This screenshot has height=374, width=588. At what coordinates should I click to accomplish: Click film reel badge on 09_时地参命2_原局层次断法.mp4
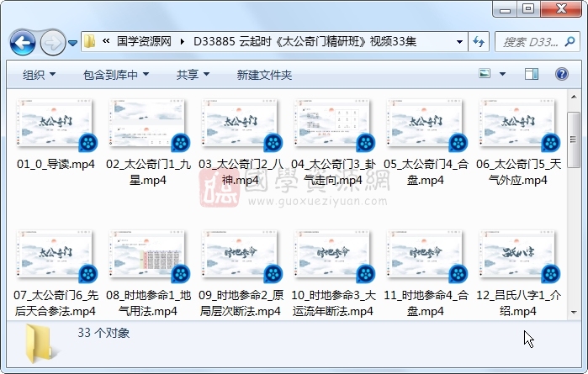273,274
